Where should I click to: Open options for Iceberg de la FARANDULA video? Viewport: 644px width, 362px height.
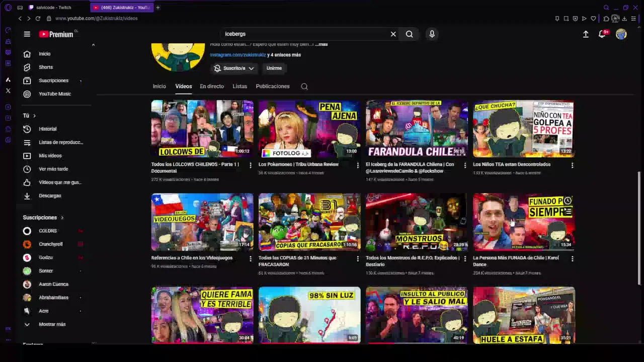pyautogui.click(x=465, y=165)
